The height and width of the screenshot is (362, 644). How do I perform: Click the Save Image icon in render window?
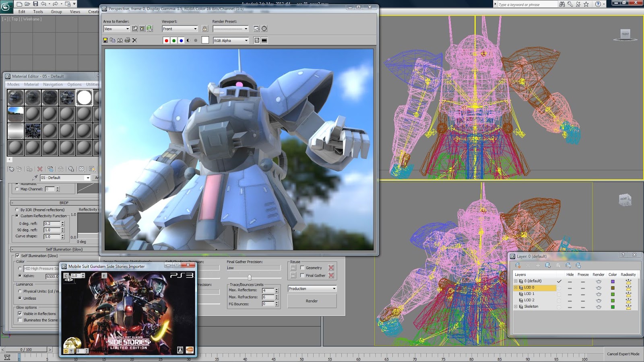click(105, 40)
